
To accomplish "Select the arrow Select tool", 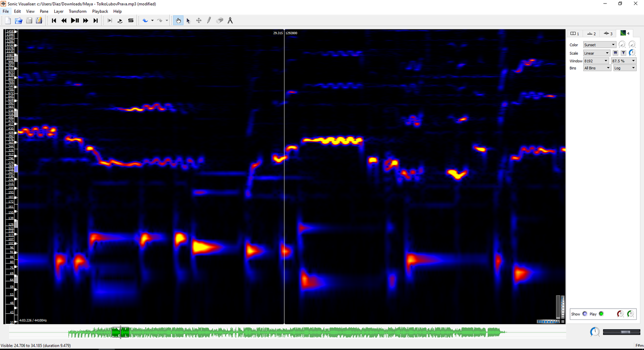I will (x=188, y=21).
